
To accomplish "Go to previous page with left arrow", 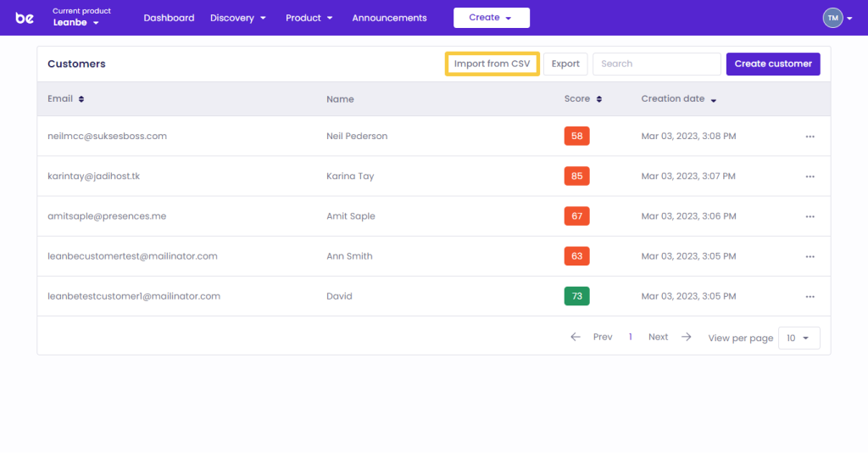I will (x=576, y=337).
